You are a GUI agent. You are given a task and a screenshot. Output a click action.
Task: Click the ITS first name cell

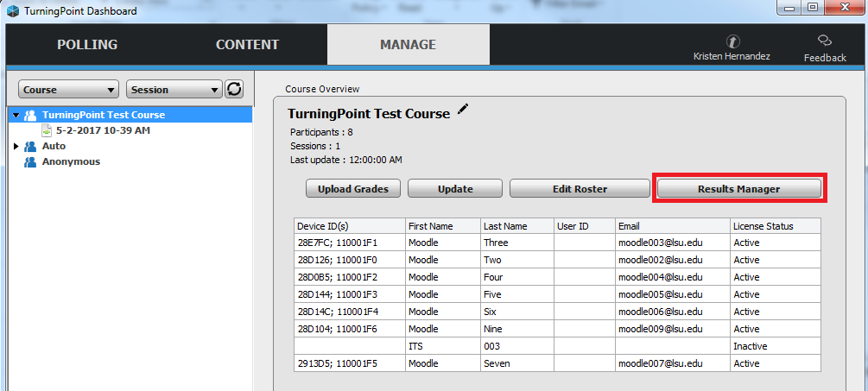point(443,345)
